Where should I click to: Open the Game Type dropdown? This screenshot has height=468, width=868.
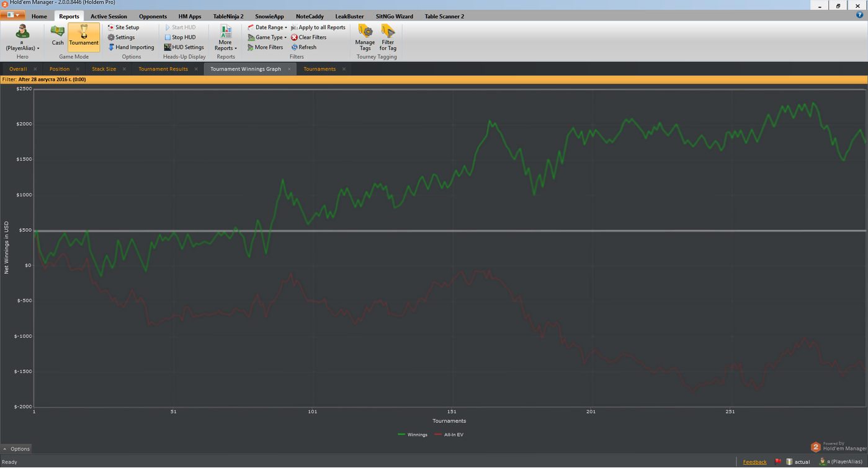click(271, 37)
